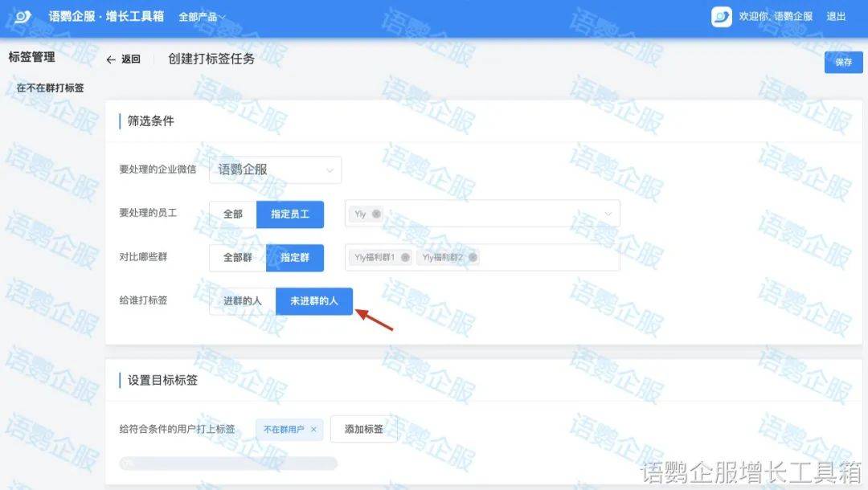This screenshot has height=490, width=868.
Task: Choose 全部群 for group comparison
Action: coord(238,258)
